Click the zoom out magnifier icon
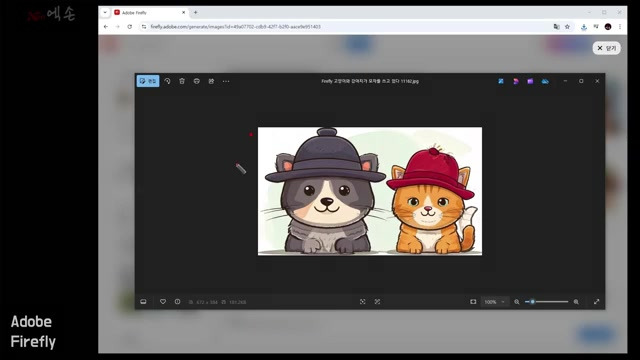 [x=517, y=302]
